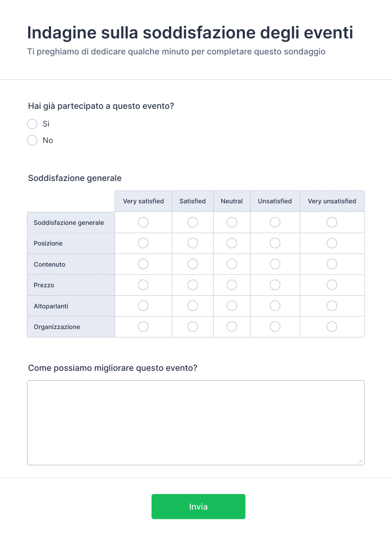392x540 pixels.
Task: Rate Contenuto as Very satisfied
Action: point(143,264)
